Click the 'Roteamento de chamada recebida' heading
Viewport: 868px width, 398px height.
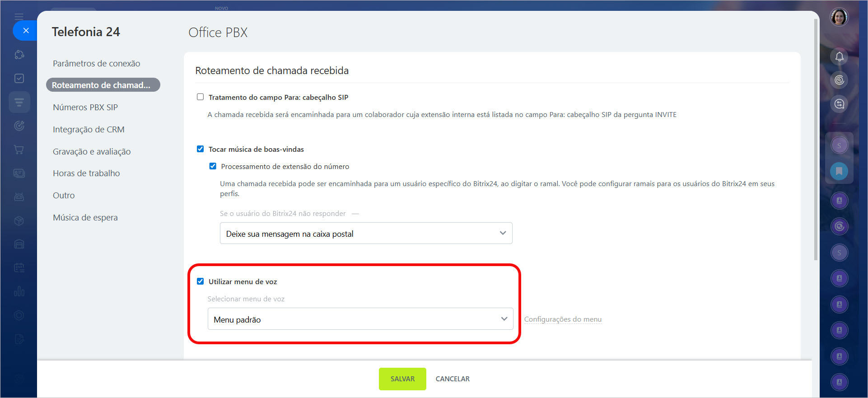pos(272,70)
